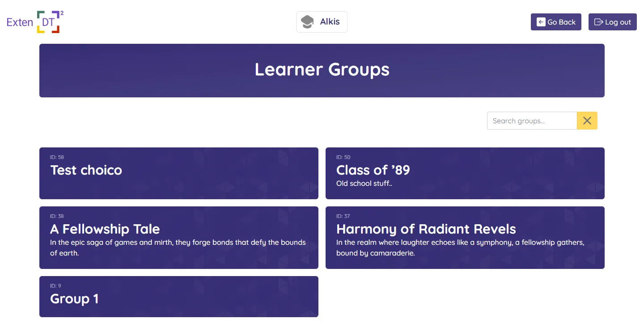Screen dimensions: 644x327
Task: Click the yellow X to clear group search
Action: point(587,120)
